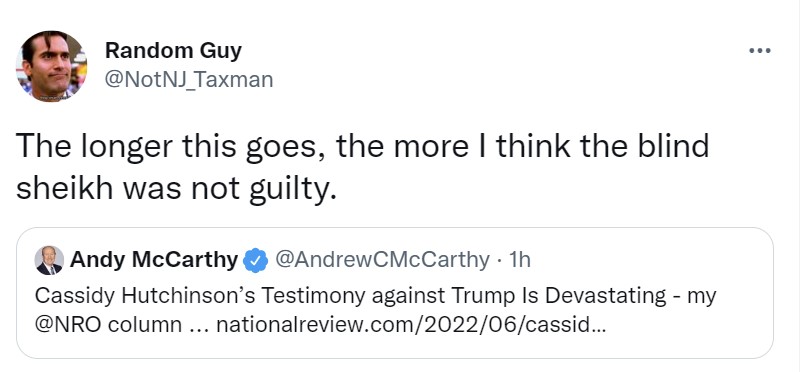Follow the nationalreview.com article link
This screenshot has width=801, height=372.
tap(411, 325)
